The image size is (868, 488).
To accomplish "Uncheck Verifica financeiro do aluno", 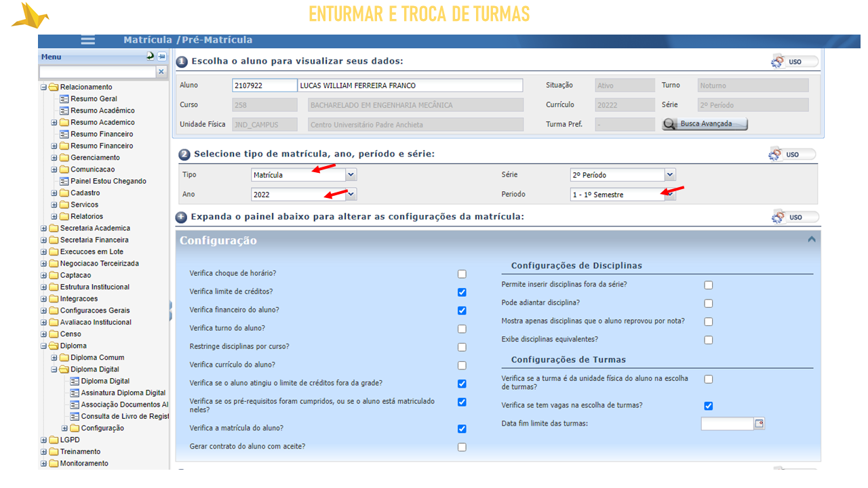I will coord(462,310).
